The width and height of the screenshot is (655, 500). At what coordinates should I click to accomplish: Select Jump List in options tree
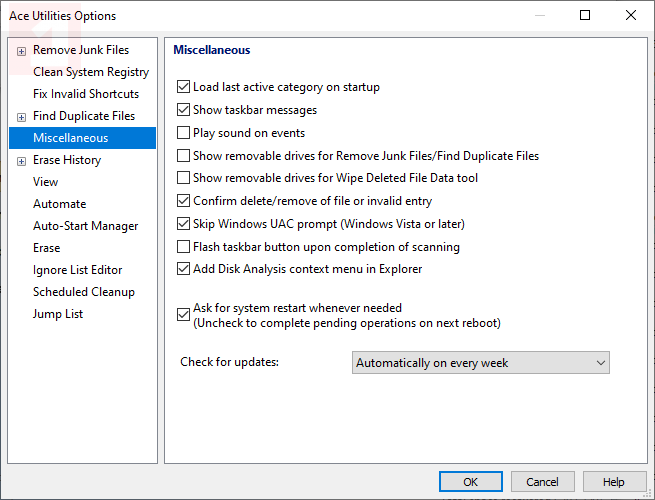click(58, 314)
